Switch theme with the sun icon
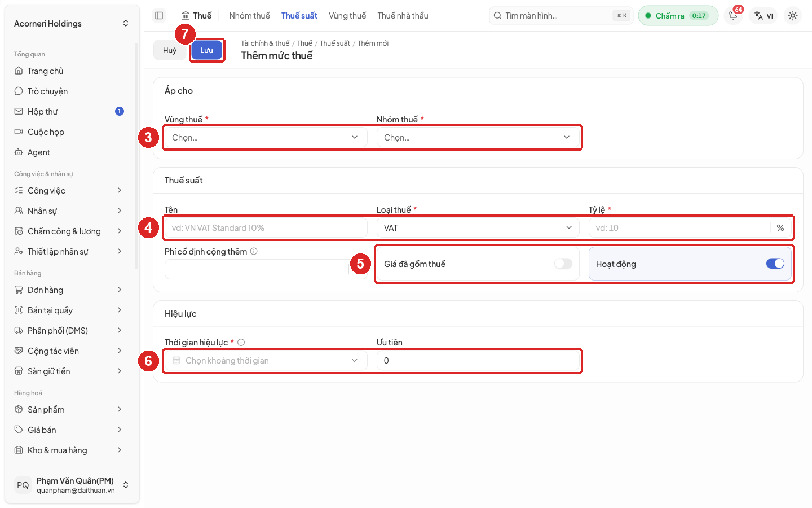 tap(793, 16)
